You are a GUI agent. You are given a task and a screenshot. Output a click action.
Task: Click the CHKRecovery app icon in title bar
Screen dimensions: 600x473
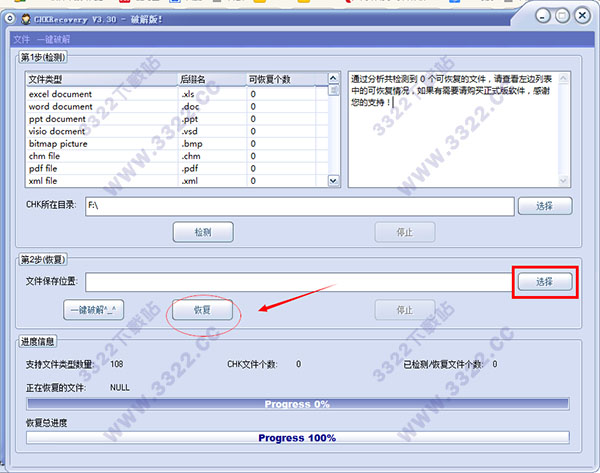tap(26, 19)
